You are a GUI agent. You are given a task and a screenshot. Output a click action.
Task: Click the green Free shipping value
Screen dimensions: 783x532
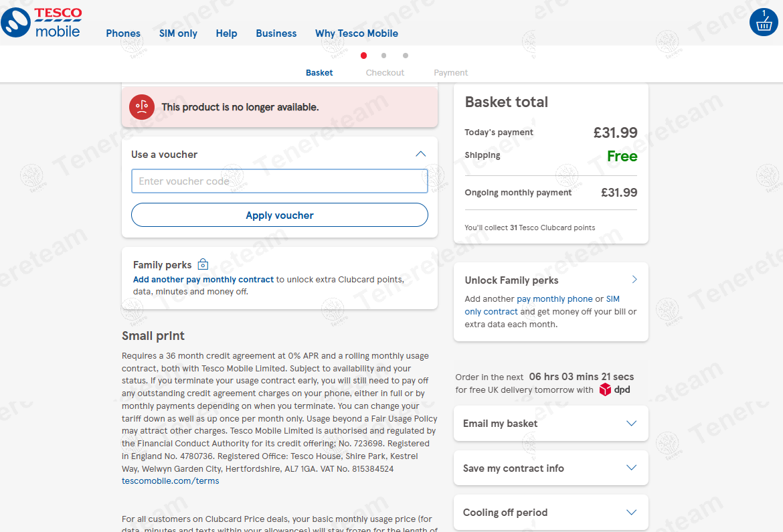[622, 156]
